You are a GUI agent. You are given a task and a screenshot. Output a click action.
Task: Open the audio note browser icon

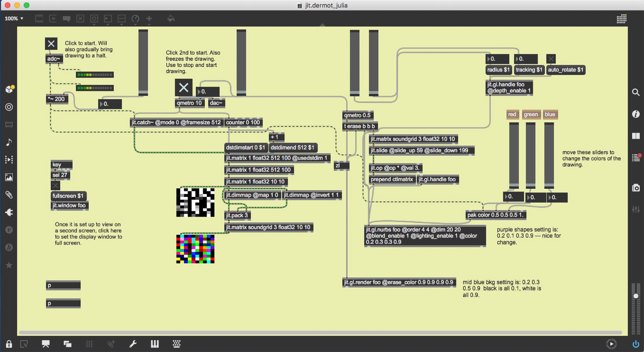pos(9,142)
